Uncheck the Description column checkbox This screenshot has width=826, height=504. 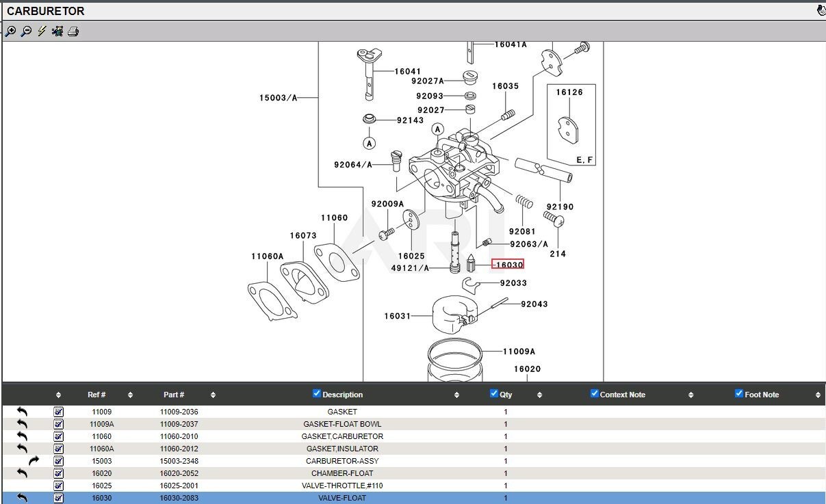tap(316, 393)
